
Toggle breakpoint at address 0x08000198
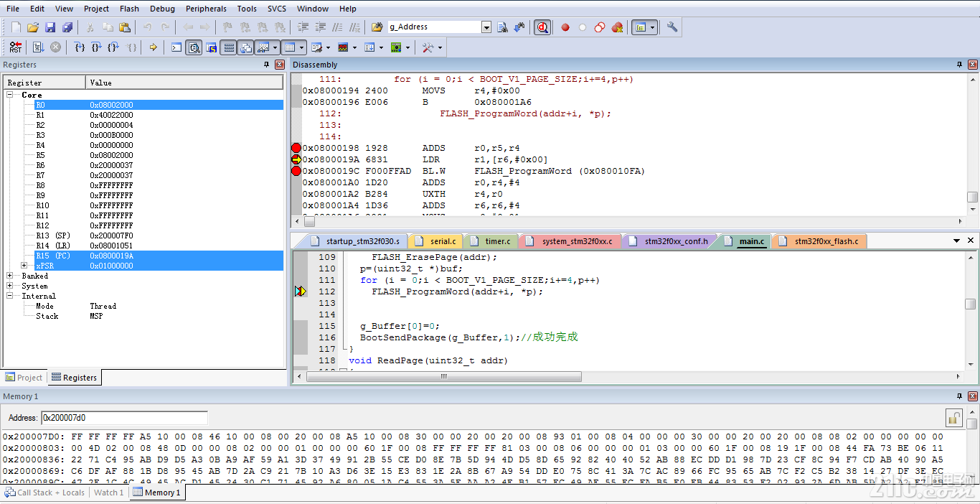pos(296,148)
